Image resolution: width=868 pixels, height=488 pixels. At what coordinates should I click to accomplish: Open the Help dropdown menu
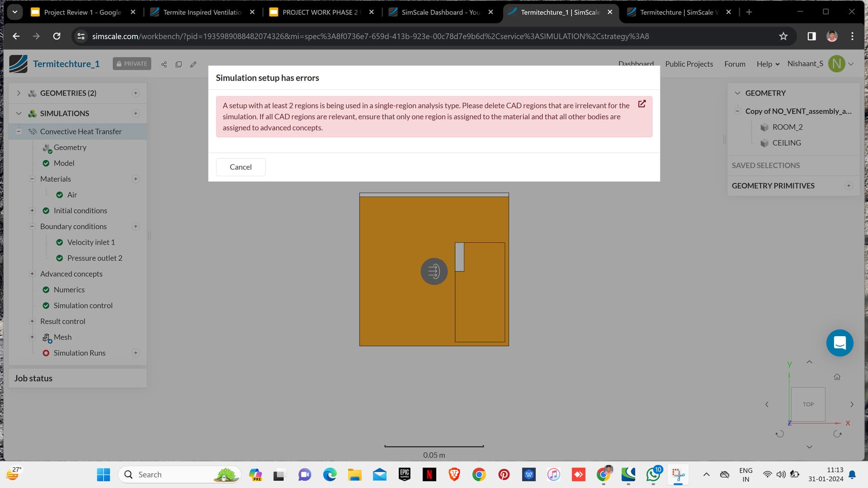(x=768, y=64)
